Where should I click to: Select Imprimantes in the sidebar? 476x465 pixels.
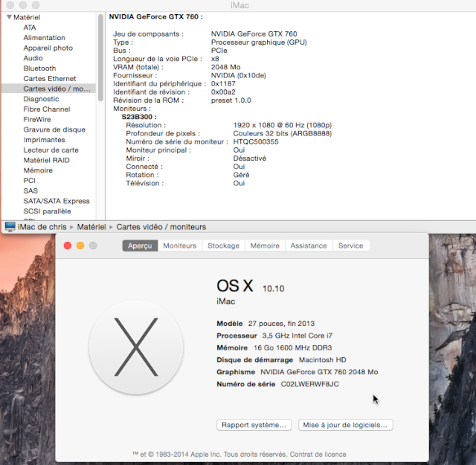(x=44, y=140)
